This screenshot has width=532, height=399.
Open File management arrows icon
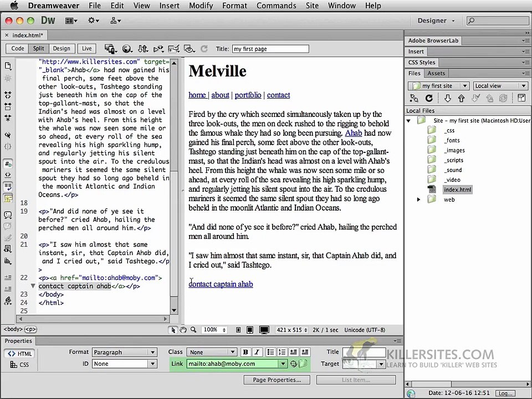tap(143, 49)
